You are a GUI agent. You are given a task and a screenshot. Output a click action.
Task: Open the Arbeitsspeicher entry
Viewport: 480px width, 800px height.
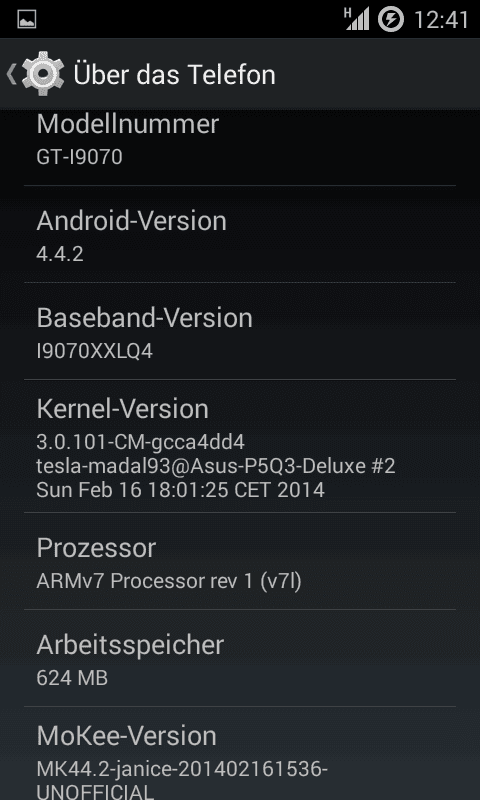coord(240,658)
